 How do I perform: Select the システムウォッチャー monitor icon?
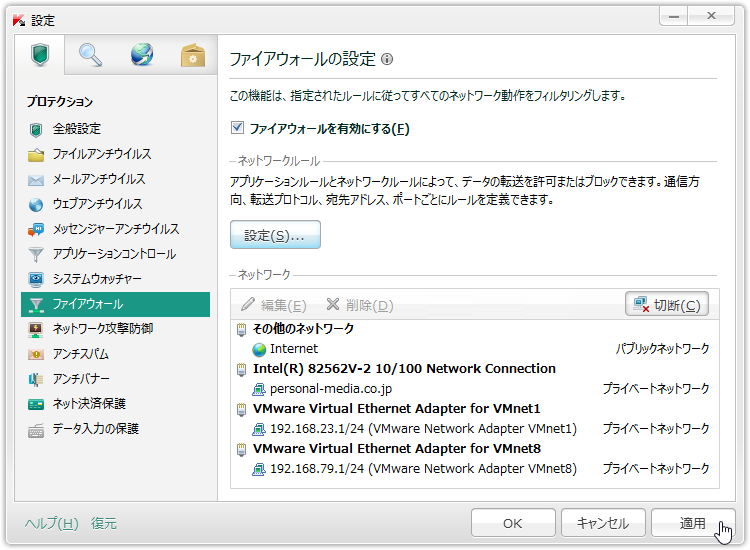tap(36, 279)
